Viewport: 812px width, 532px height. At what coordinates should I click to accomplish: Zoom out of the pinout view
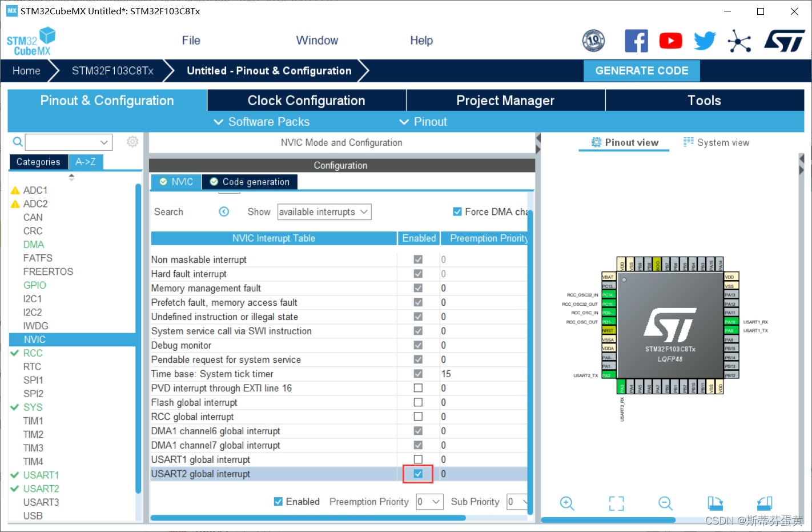click(665, 503)
